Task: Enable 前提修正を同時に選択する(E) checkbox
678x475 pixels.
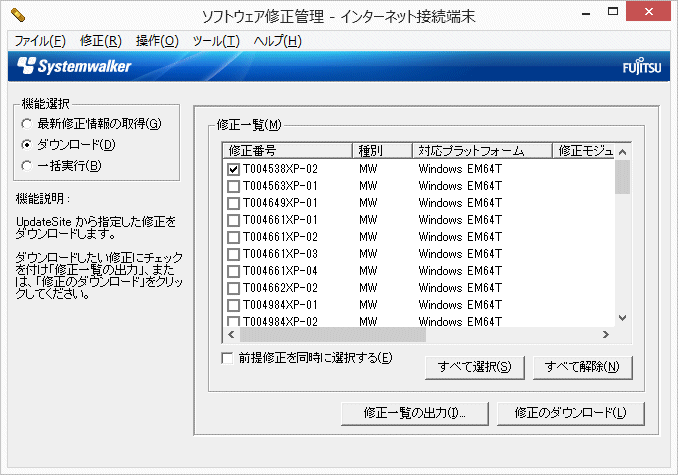Action: [227, 358]
